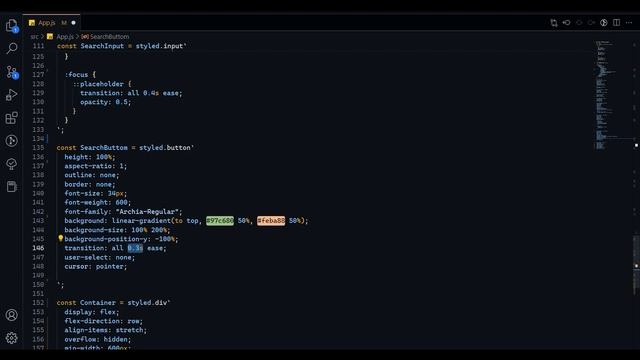Split the editor to the right
640x360 pixels.
click(x=616, y=23)
